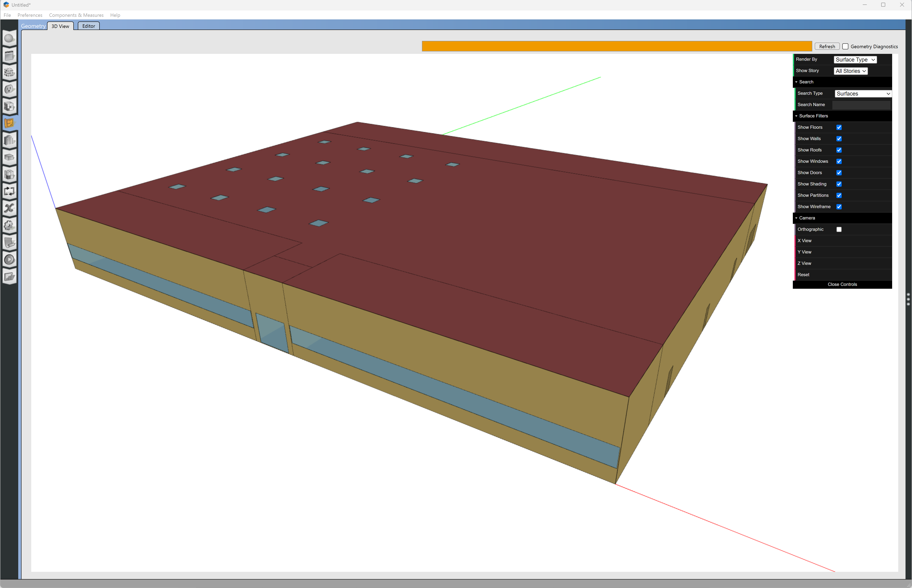This screenshot has height=588, width=912.
Task: Open the Site tab globe icon
Action: [x=9, y=38]
